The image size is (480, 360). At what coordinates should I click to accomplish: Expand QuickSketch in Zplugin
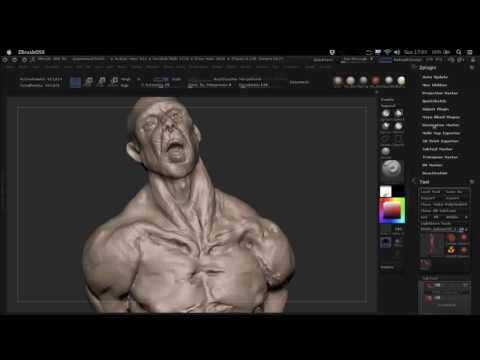(434, 101)
